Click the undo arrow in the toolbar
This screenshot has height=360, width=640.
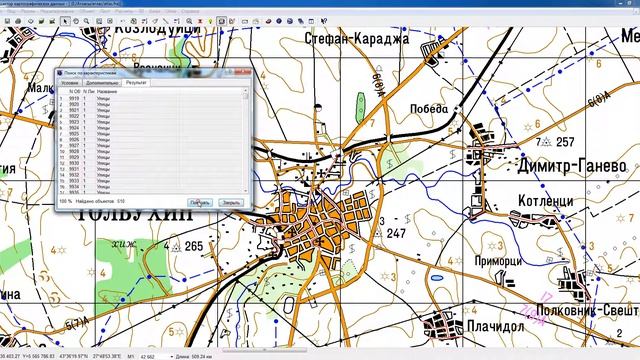point(123,21)
